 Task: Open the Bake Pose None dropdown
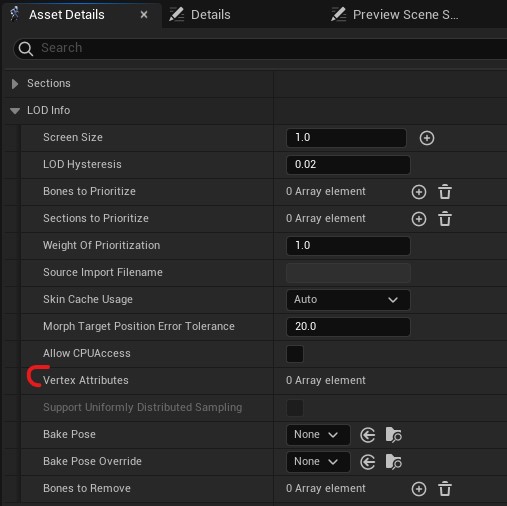[318, 435]
